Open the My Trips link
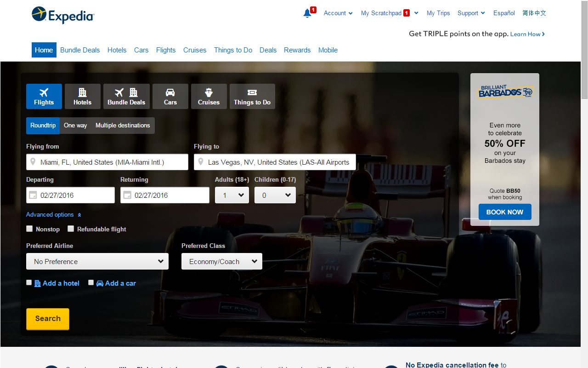 coord(438,13)
